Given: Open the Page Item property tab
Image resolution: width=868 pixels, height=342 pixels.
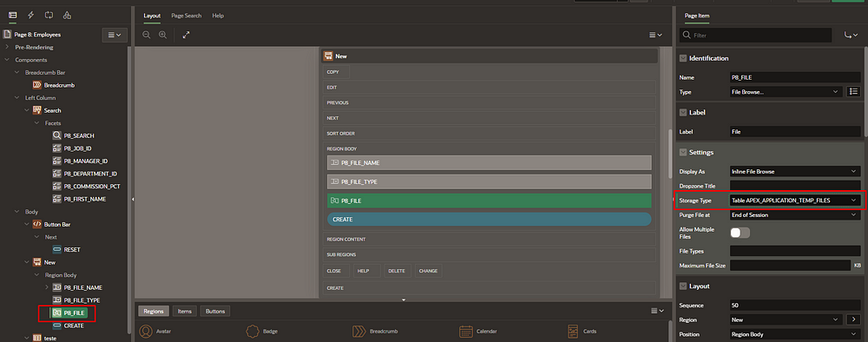Looking at the screenshot, I should click(x=697, y=16).
